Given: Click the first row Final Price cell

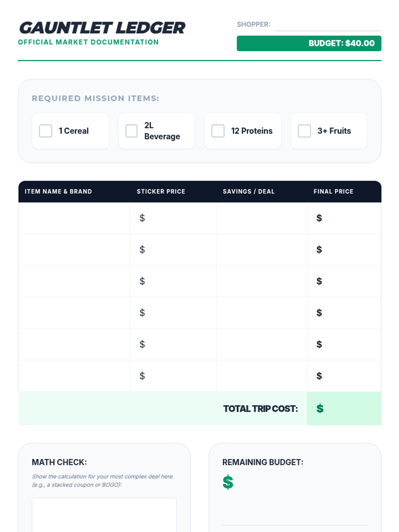Looking at the screenshot, I should pyautogui.click(x=344, y=218).
